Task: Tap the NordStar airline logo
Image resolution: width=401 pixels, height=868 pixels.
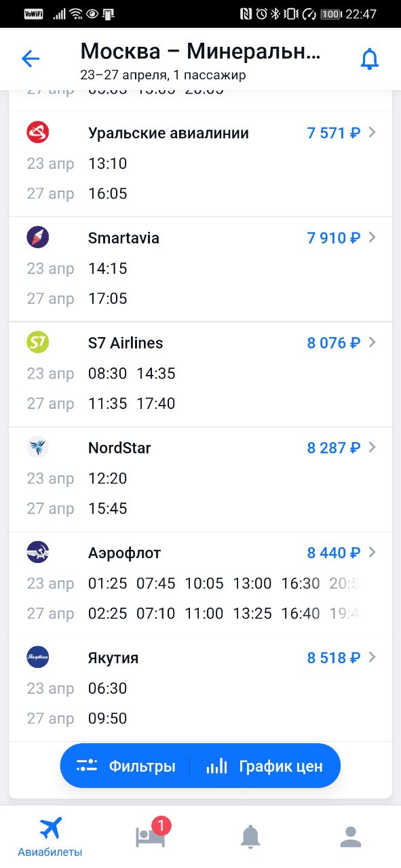Action: pos(38,448)
